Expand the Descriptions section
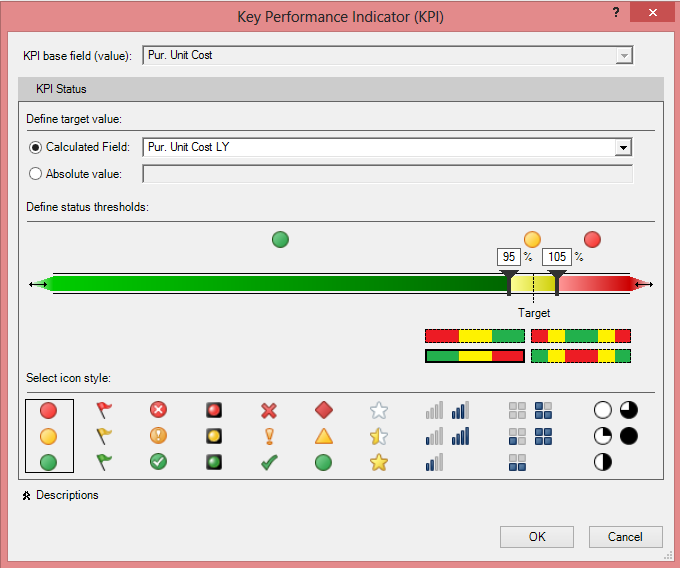This screenshot has width=680, height=568. [26, 496]
